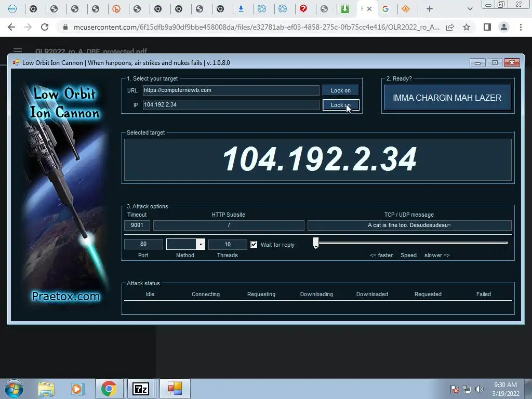Click Praetox.com on the cannon banner

66,296
